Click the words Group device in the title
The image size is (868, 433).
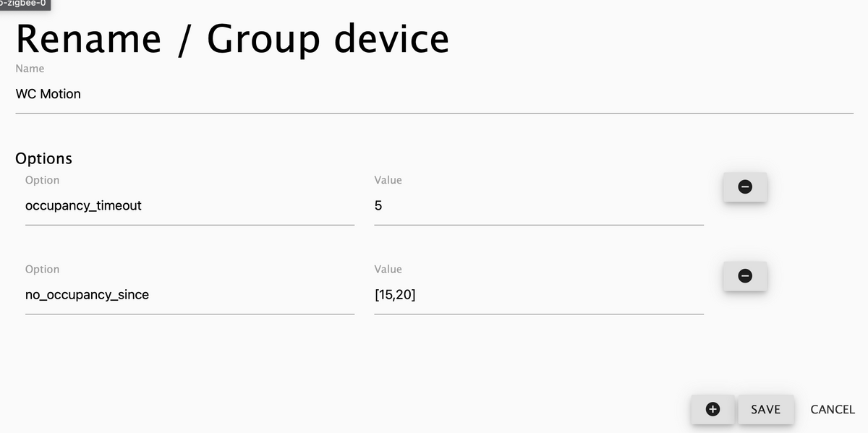(x=328, y=38)
